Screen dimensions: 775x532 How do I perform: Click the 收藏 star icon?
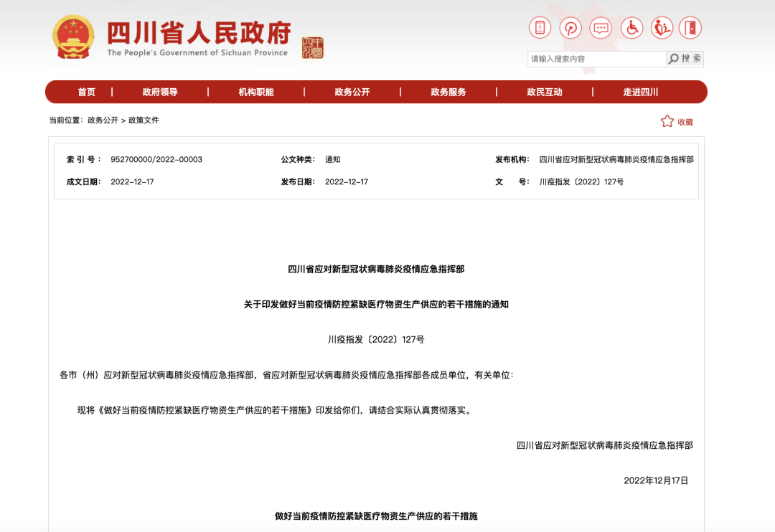[x=667, y=121]
